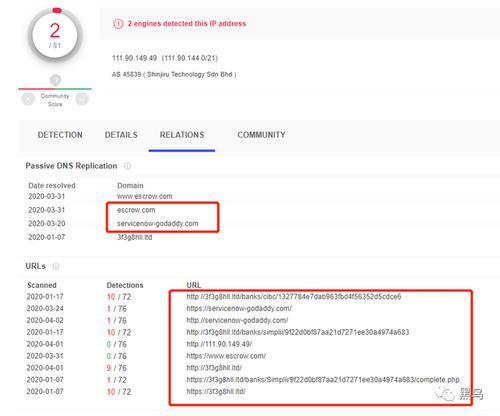Click the community score marker pin icon
Image resolution: width=500 pixels, height=416 pixels.
tap(55, 80)
